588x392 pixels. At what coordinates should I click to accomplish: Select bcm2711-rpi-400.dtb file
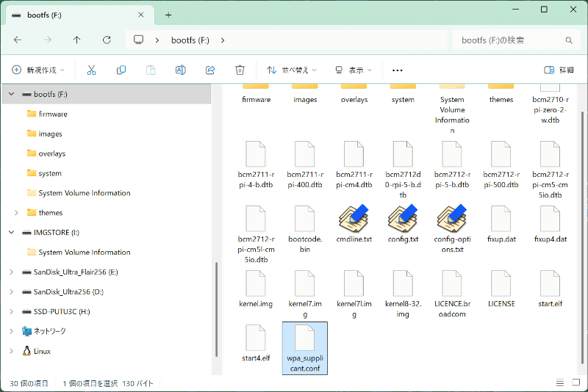(305, 164)
